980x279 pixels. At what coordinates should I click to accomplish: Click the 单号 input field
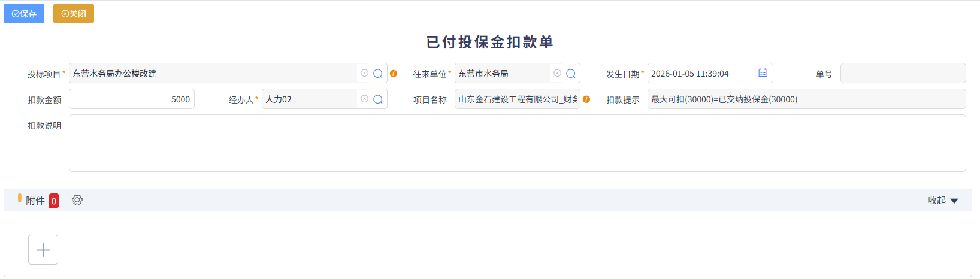pyautogui.click(x=903, y=74)
